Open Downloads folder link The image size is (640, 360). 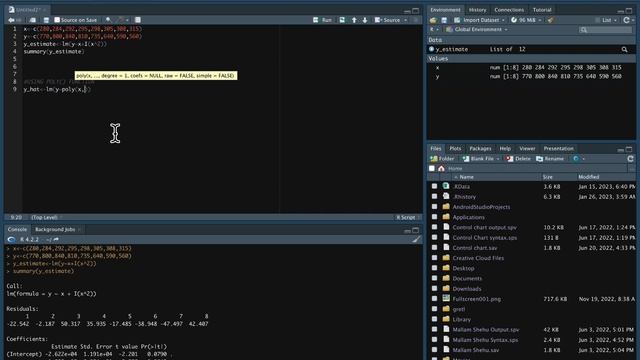click(x=467, y=289)
